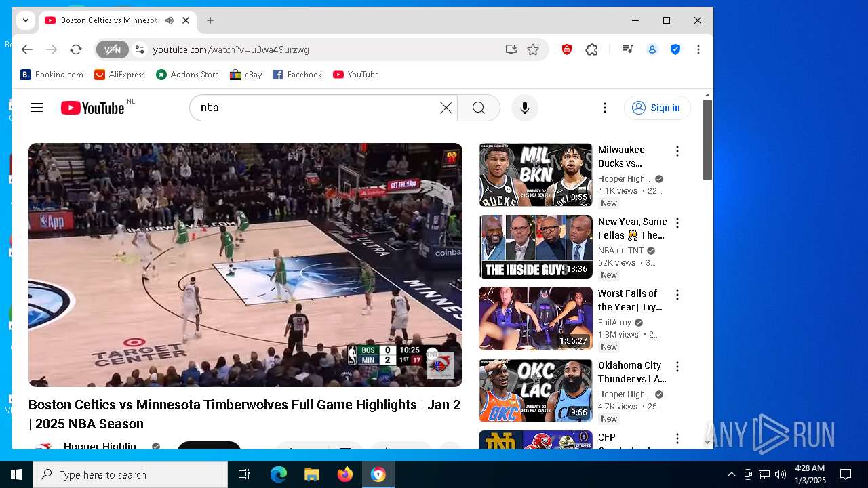Open the AliExpress bookmark
The width and height of the screenshot is (868, 488).
(x=120, y=75)
